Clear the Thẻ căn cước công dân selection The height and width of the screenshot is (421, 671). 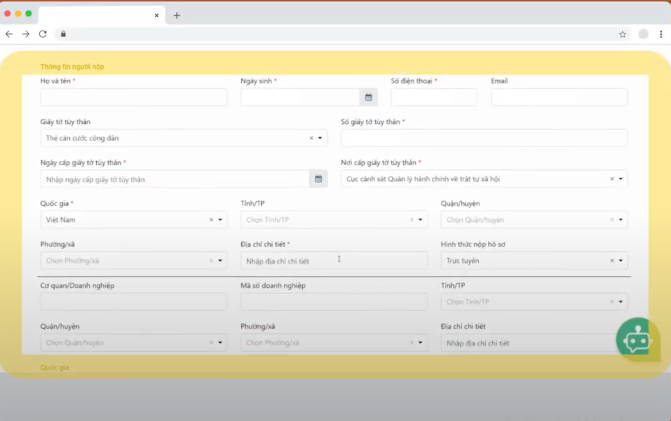click(310, 138)
